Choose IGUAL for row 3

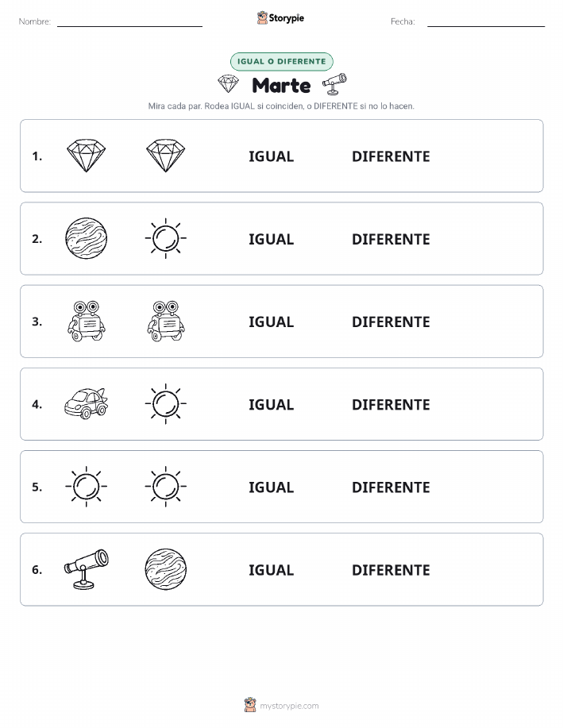[x=272, y=322]
